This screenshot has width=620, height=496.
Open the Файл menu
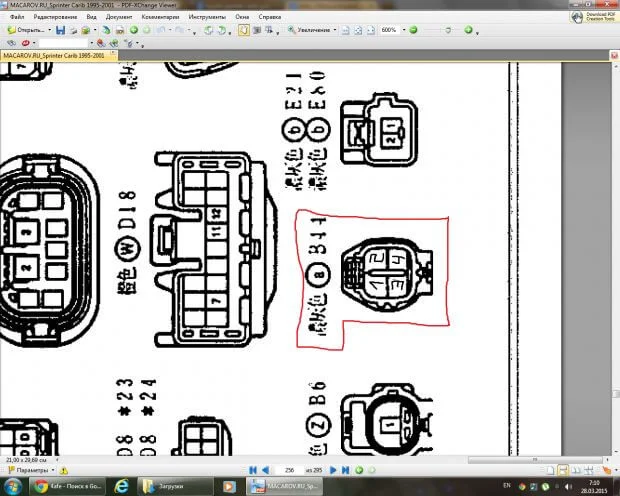(16, 18)
